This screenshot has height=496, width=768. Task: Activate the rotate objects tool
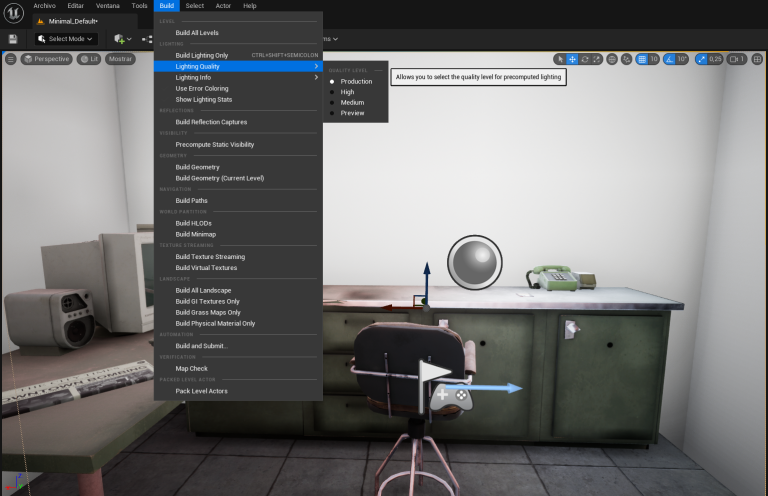point(584,59)
